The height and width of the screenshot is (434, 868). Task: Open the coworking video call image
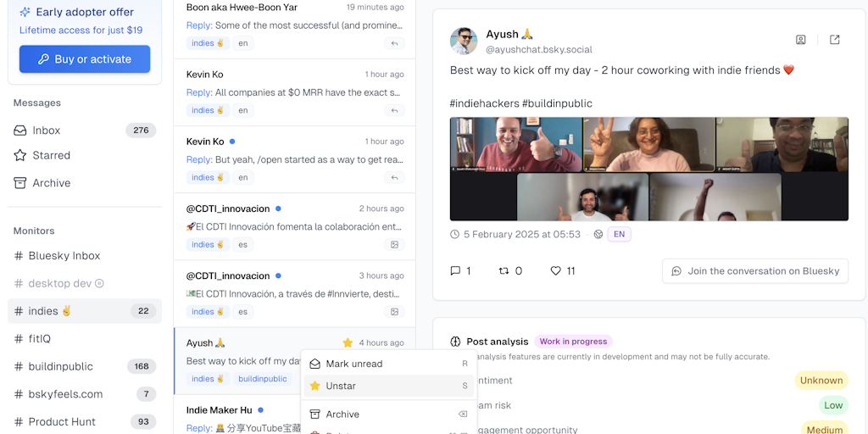point(648,169)
